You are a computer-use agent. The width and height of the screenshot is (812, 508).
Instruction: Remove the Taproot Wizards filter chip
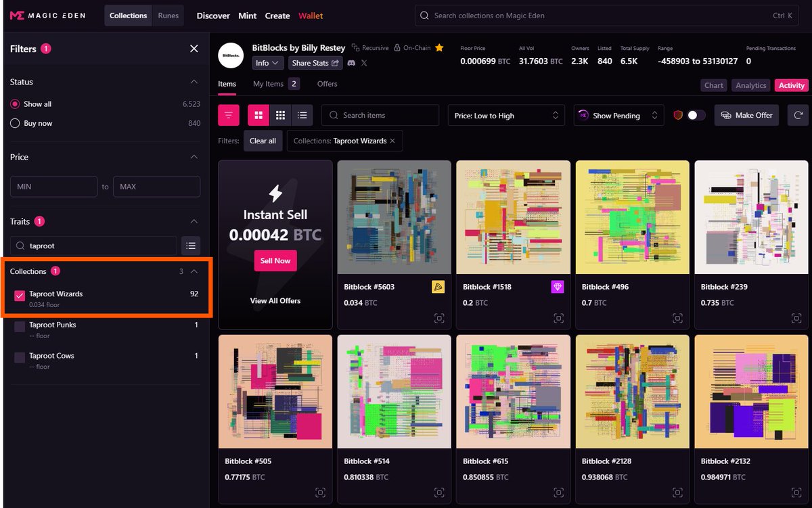tap(392, 141)
